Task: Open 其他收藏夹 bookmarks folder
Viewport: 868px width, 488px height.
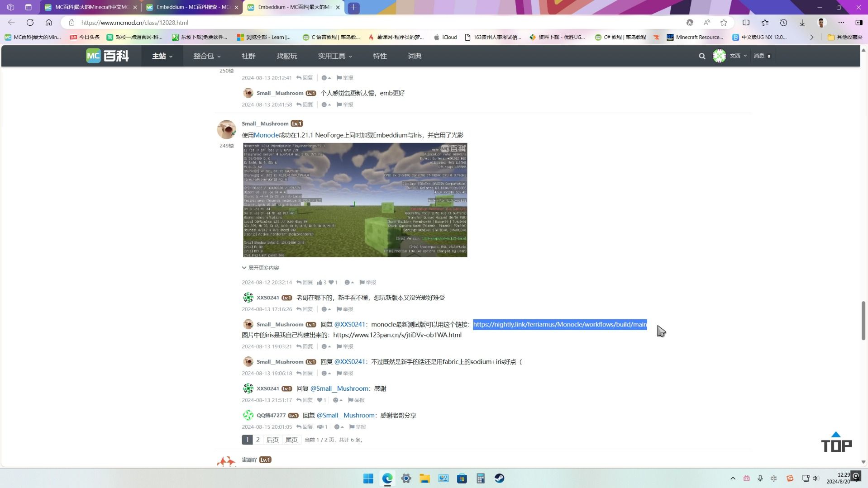Action: pyautogui.click(x=844, y=37)
